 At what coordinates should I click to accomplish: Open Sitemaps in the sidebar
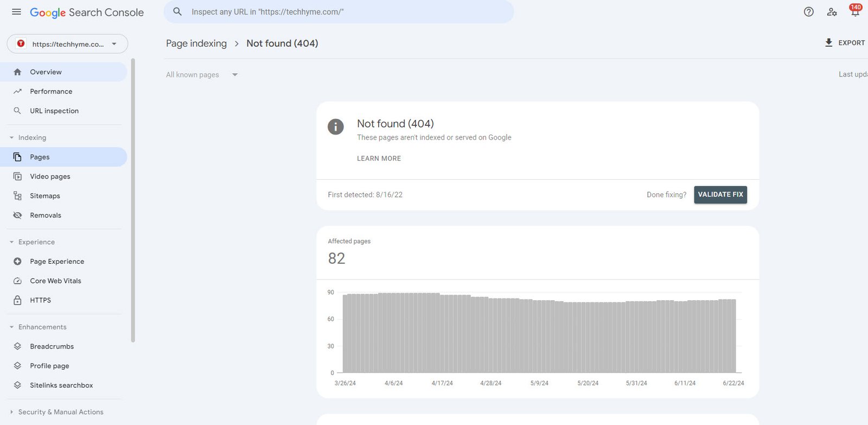(64, 196)
